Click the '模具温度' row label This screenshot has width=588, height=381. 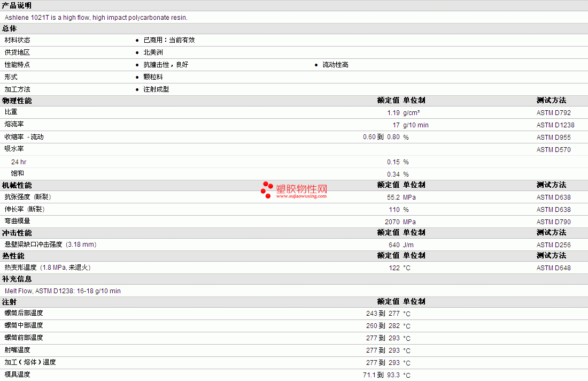click(x=17, y=375)
